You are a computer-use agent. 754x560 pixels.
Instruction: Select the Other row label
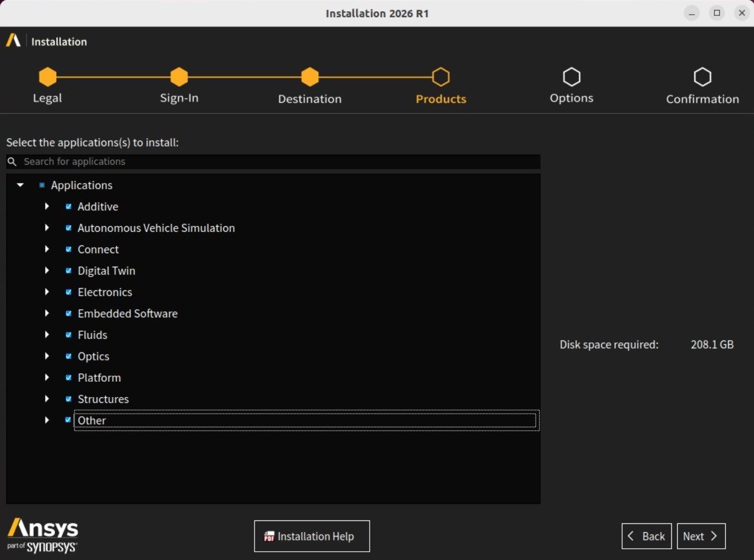[x=92, y=420]
